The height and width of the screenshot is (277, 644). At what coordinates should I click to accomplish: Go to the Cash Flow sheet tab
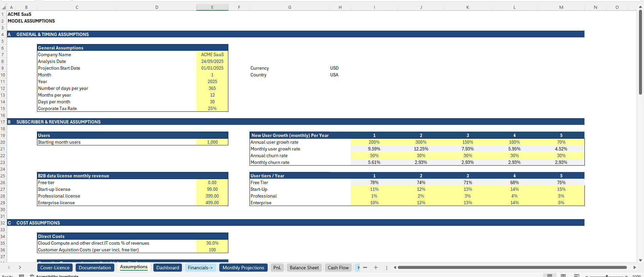point(338,268)
